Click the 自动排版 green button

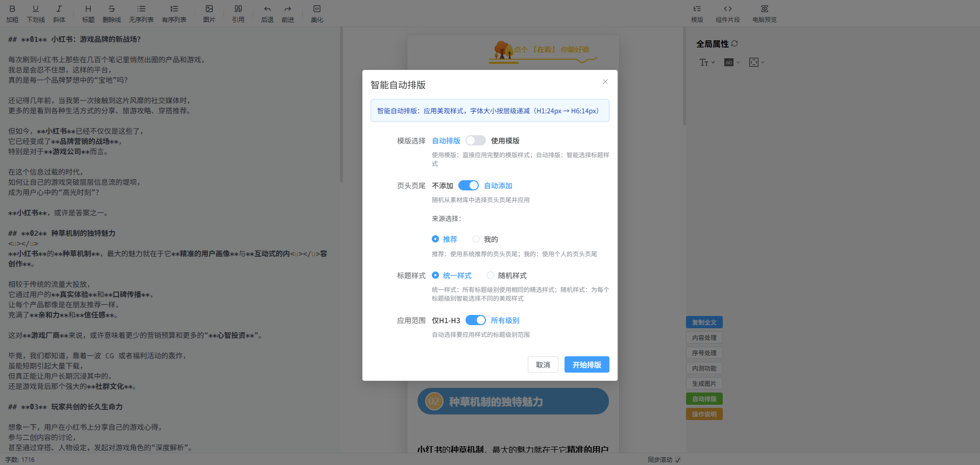click(x=704, y=399)
